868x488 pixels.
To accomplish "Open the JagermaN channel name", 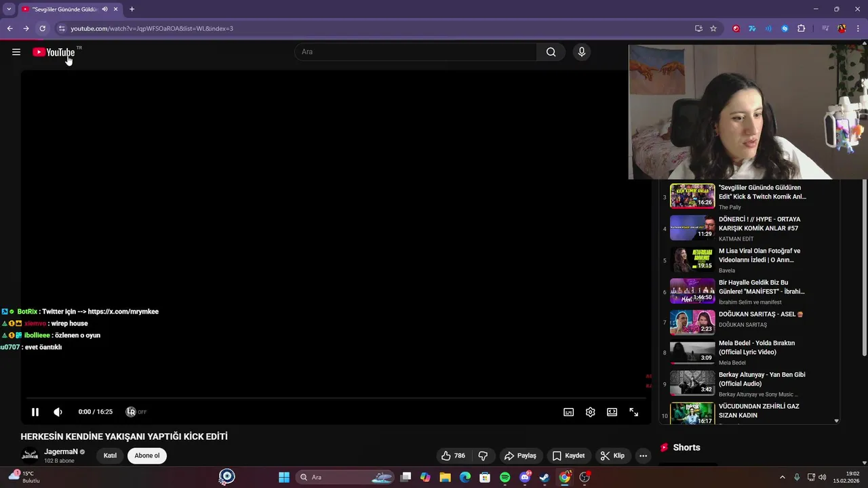I will (61, 451).
